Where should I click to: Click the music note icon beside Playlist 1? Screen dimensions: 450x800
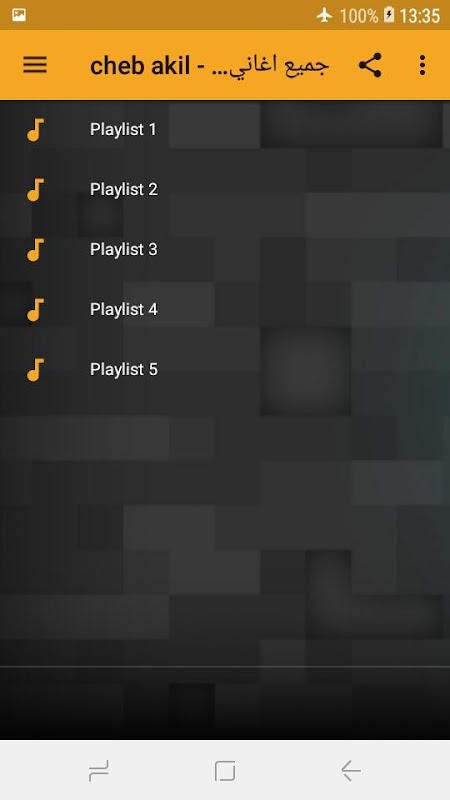click(x=35, y=130)
